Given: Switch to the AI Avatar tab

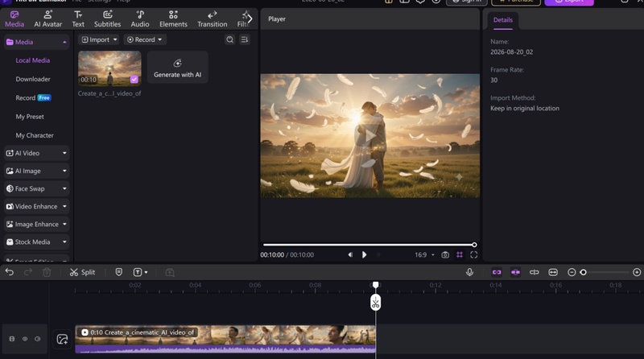Looking at the screenshot, I should tap(47, 19).
